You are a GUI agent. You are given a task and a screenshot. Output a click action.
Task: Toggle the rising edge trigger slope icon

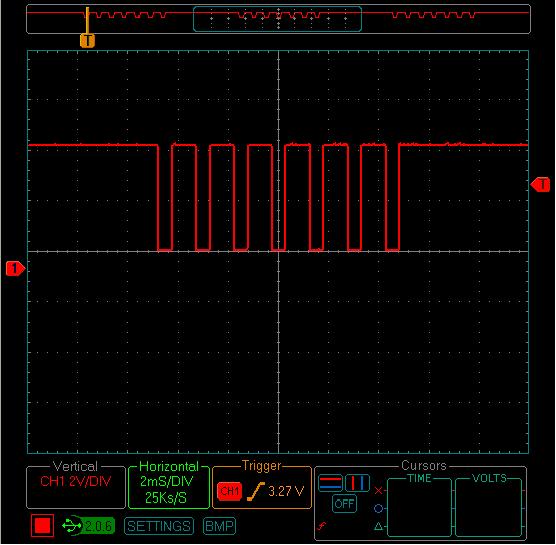256,491
